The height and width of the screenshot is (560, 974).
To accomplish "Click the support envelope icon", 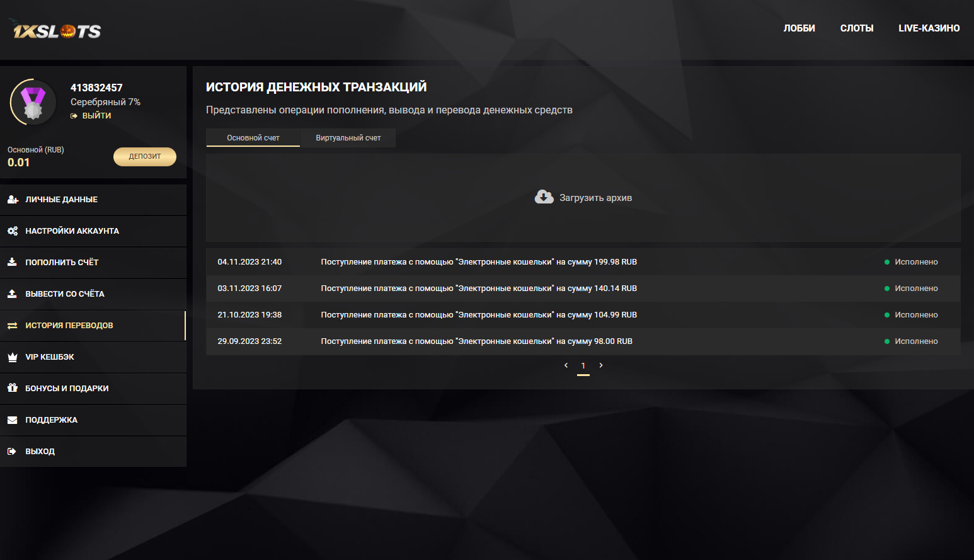I will click(x=12, y=420).
